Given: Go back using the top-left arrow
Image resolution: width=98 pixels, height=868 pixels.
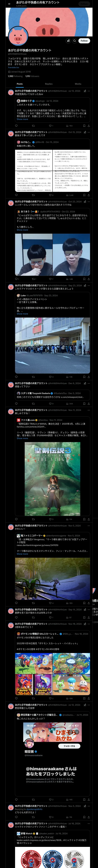Looking at the screenshot, I should (x=9, y=4).
